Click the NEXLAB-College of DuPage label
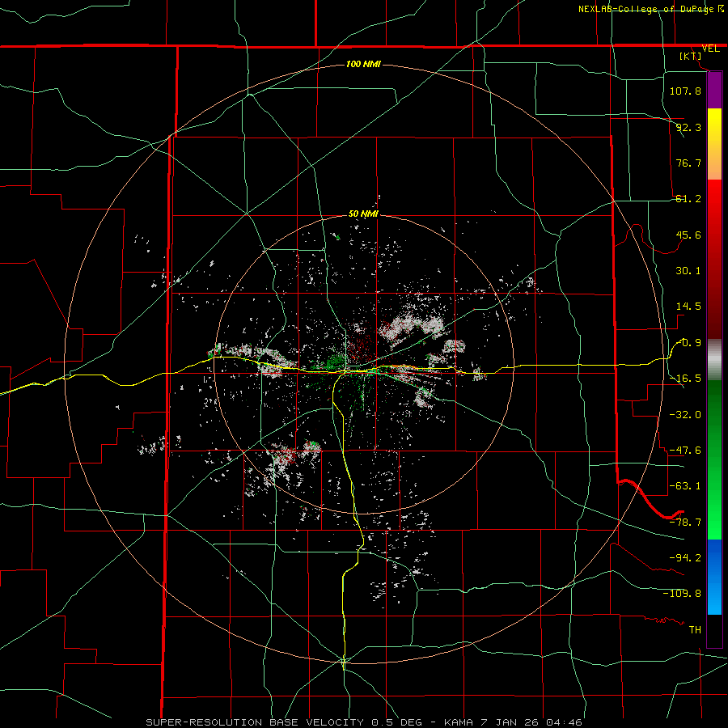728x728 pixels. (647, 9)
